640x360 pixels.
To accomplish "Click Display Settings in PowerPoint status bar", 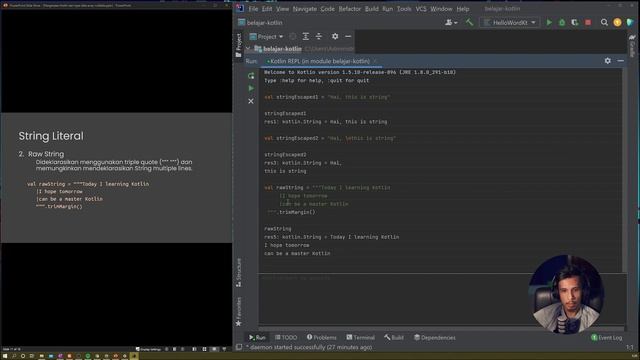I will pyautogui.click(x=149, y=349).
